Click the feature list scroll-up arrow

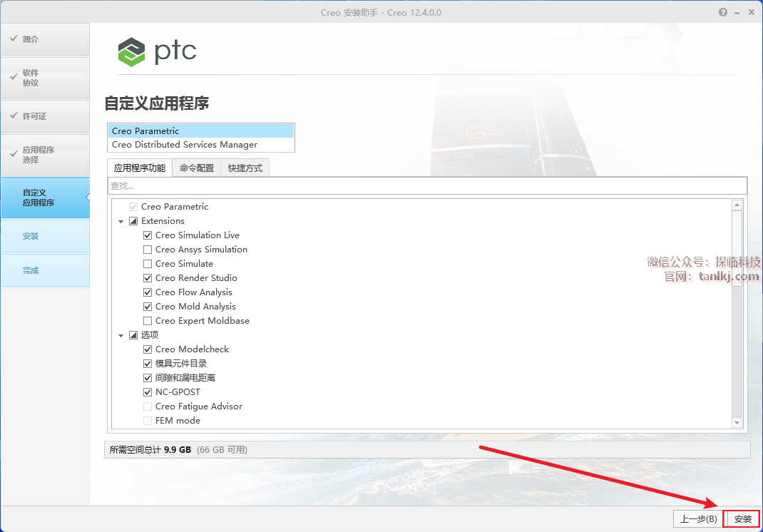coord(737,205)
